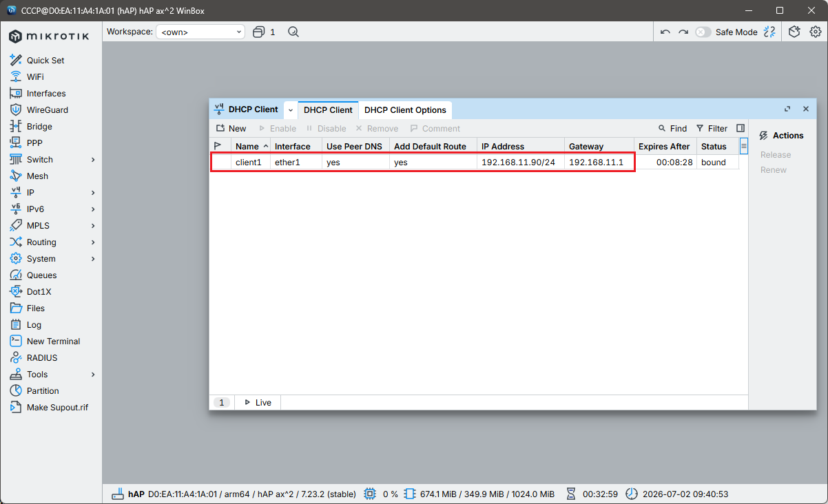Click the Renew action

[x=774, y=170]
